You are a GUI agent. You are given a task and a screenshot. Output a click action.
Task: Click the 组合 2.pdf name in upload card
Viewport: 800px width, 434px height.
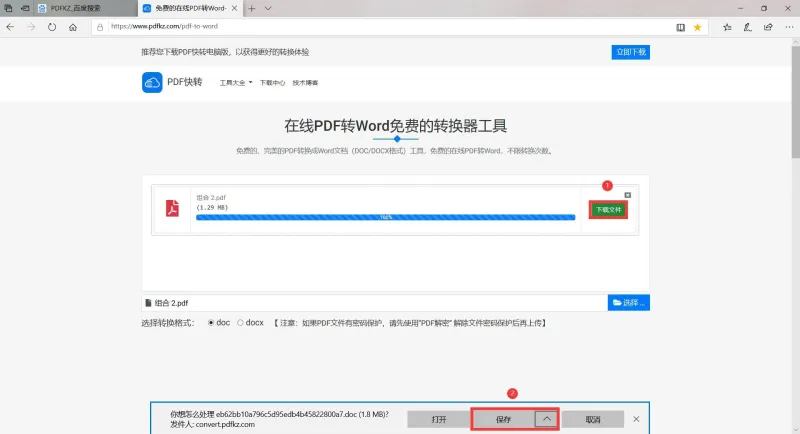(x=211, y=197)
